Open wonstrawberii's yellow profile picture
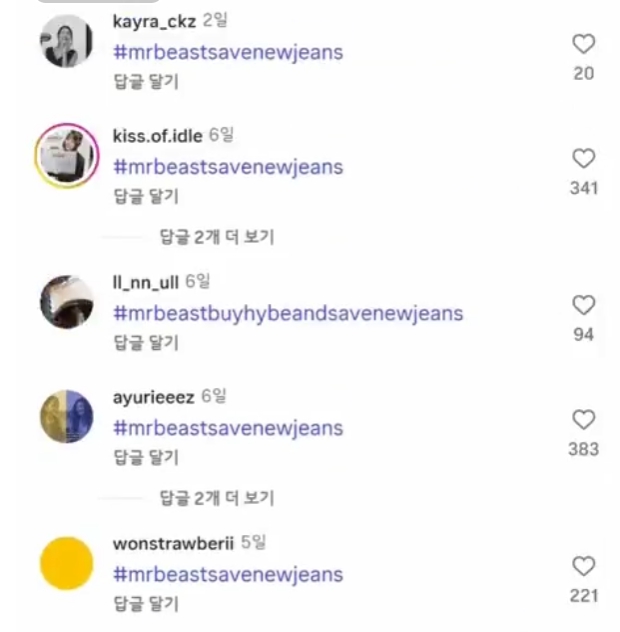Screen dimensions: 620x632 tap(66, 563)
